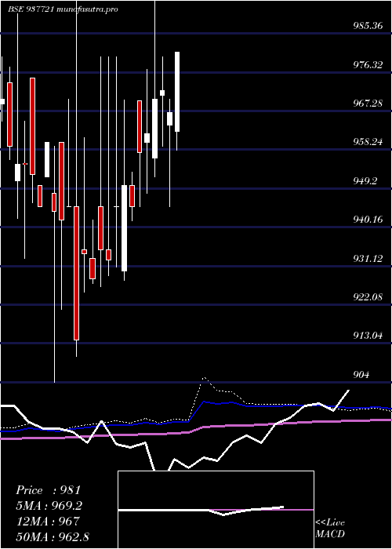The width and height of the screenshot is (392, 549).
Task: Click the 958.24 price axis label
Action: [x=368, y=142]
